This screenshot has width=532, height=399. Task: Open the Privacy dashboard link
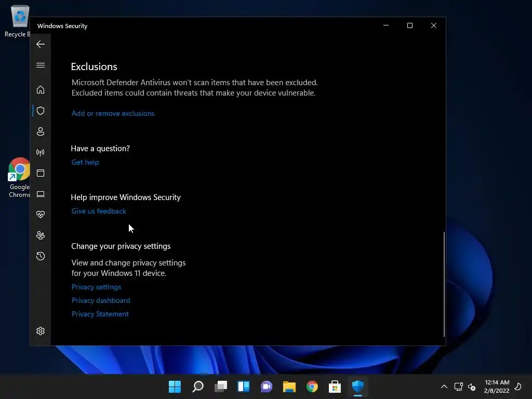(101, 301)
